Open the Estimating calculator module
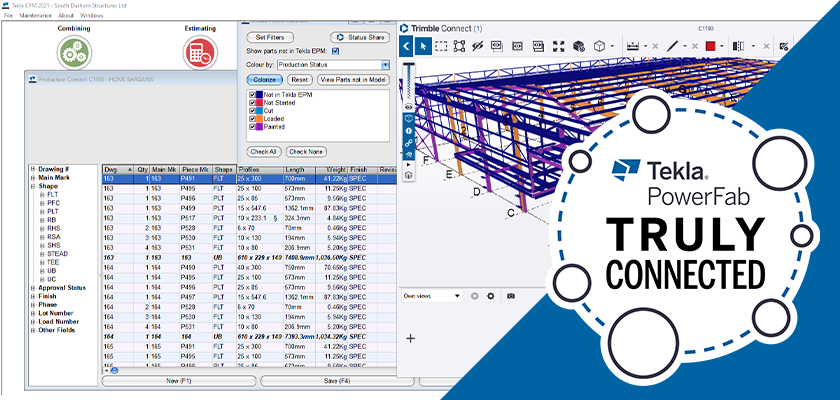This screenshot has height=400, width=840. pyautogui.click(x=200, y=52)
